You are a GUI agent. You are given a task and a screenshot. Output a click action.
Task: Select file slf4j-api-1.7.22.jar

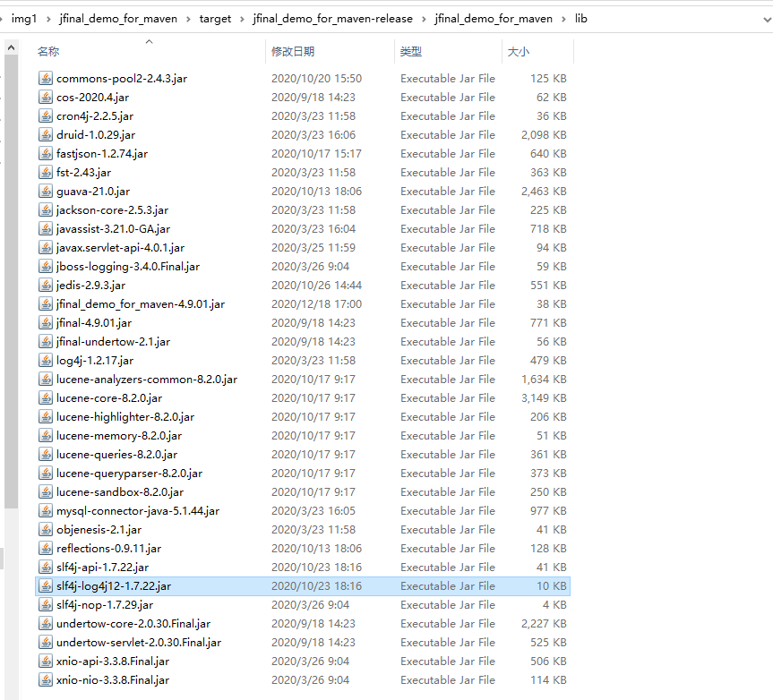303,567
